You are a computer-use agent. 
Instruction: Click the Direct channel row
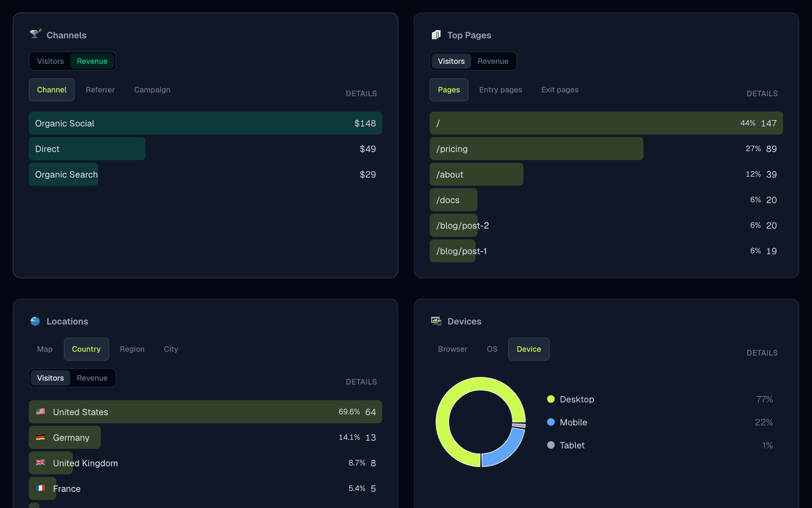pyautogui.click(x=206, y=149)
